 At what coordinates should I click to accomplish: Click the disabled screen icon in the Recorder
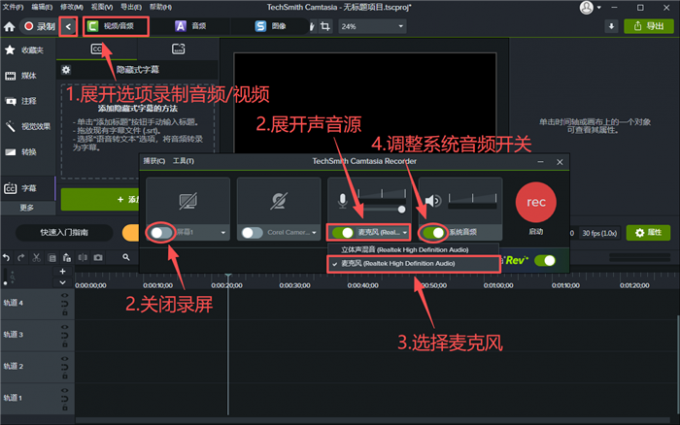(x=188, y=201)
